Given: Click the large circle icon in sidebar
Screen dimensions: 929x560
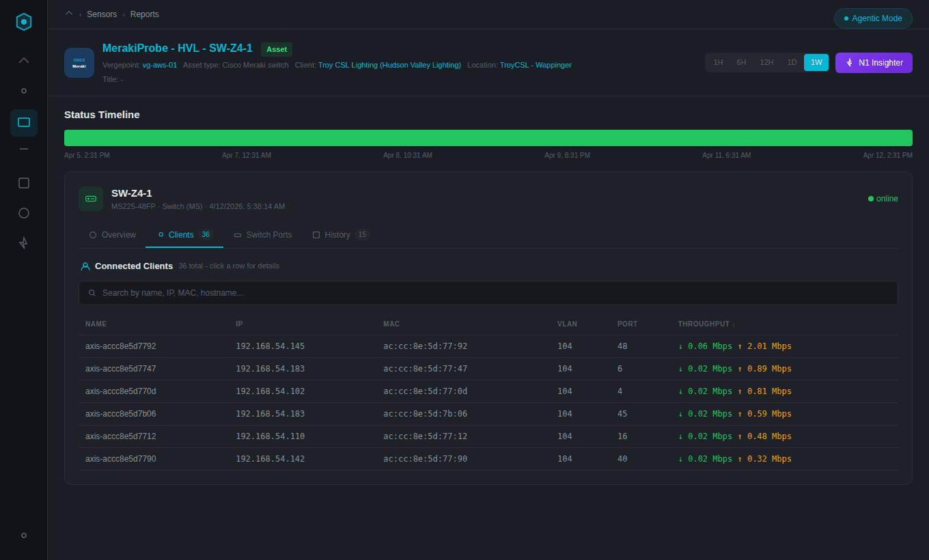Looking at the screenshot, I should (24, 213).
